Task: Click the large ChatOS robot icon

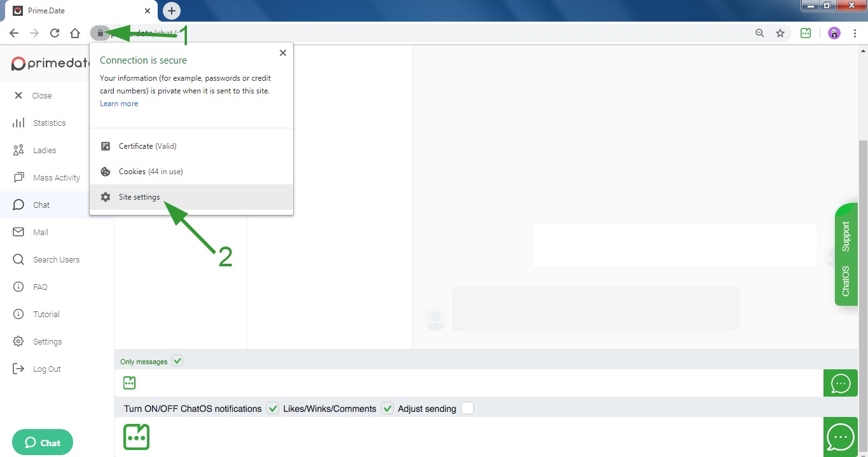Action: pos(136,437)
